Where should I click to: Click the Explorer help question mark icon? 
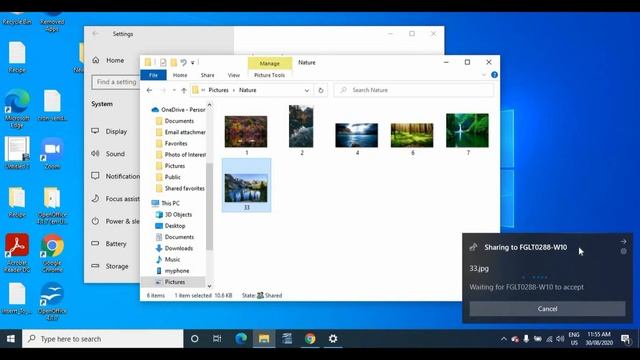pos(494,75)
